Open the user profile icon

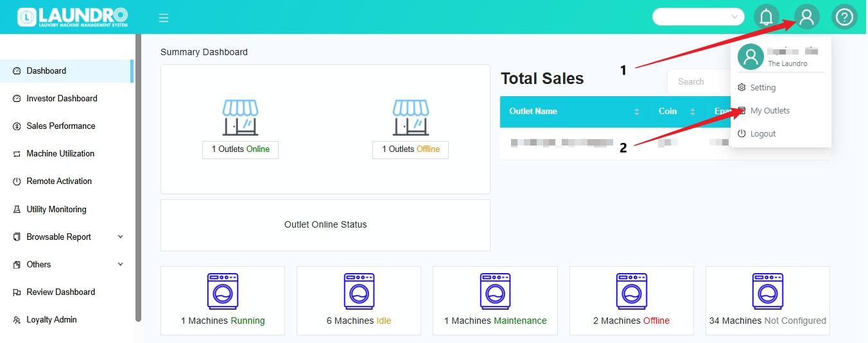(807, 17)
